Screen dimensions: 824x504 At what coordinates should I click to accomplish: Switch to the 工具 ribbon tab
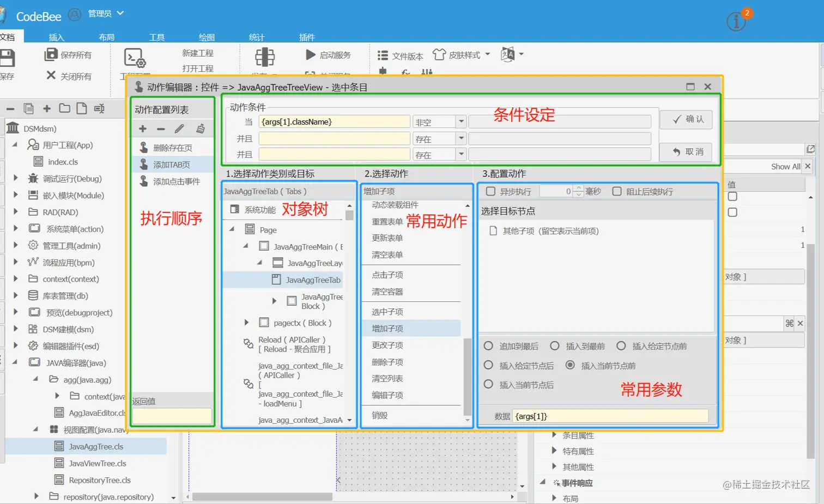pos(157,37)
